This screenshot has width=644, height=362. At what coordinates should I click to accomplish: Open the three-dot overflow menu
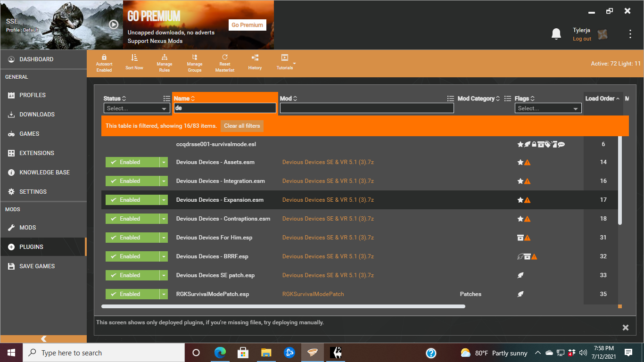click(630, 34)
